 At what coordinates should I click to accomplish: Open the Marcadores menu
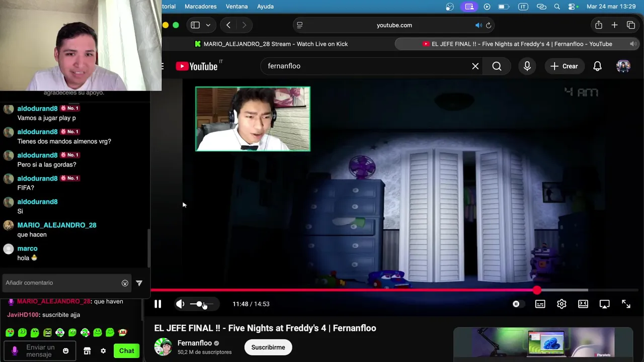[x=200, y=7]
